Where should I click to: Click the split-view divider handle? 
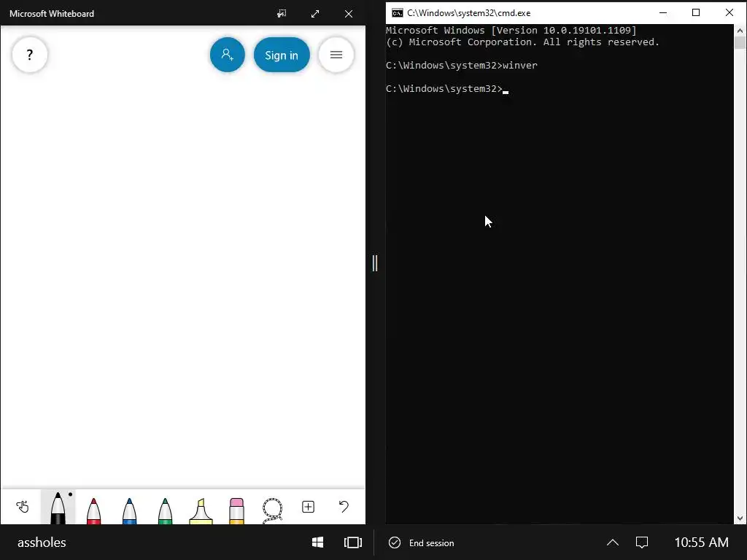(x=375, y=262)
